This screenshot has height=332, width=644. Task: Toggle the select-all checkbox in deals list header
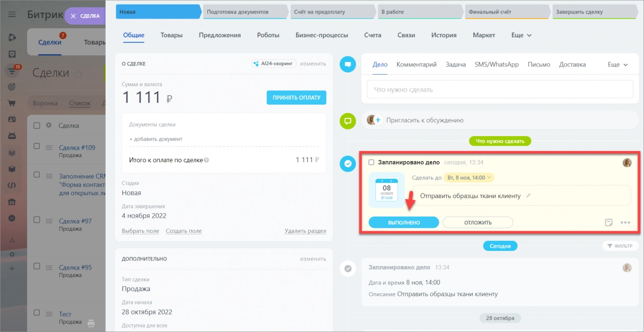[x=37, y=125]
